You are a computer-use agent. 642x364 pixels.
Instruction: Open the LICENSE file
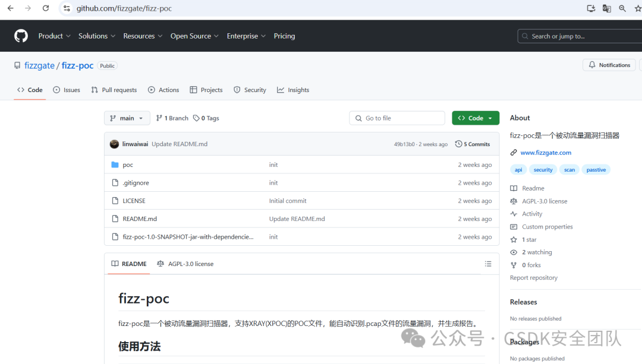coord(134,201)
